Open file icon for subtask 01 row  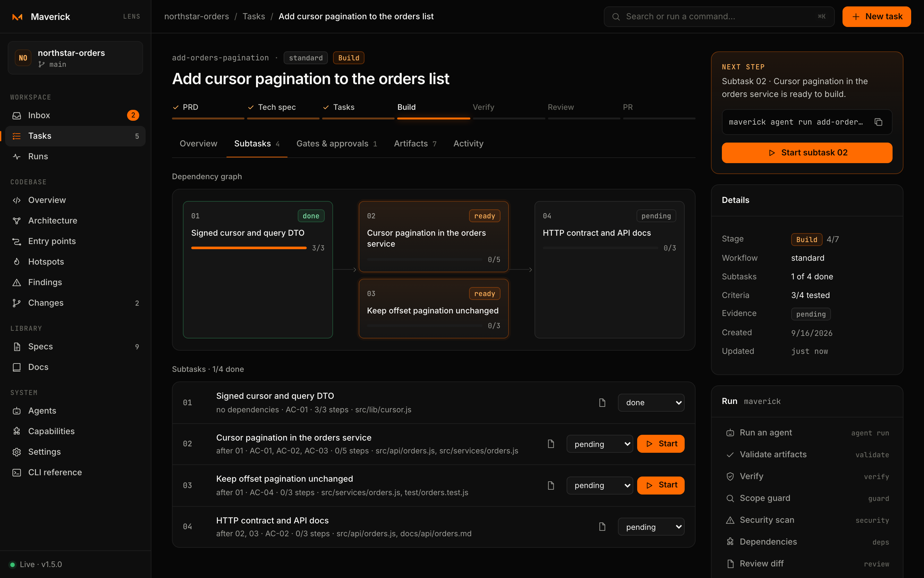(x=602, y=403)
